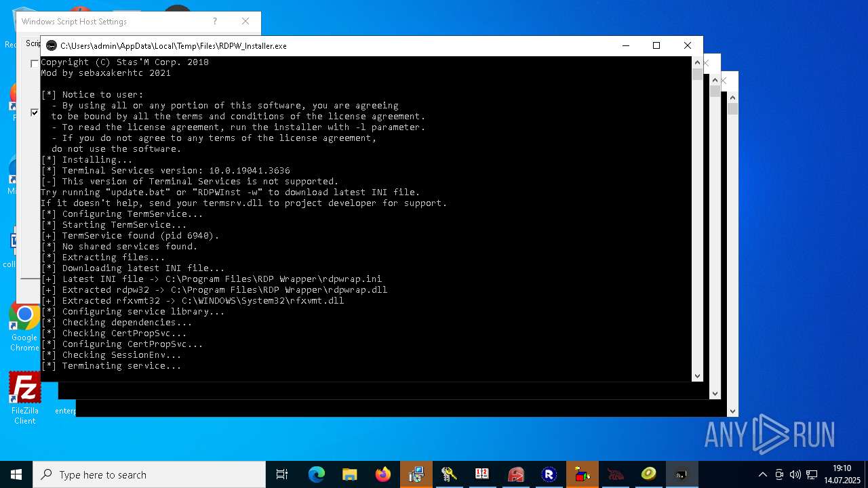The height and width of the screenshot is (488, 868).
Task: Click the taskbar search box
Action: click(x=149, y=474)
